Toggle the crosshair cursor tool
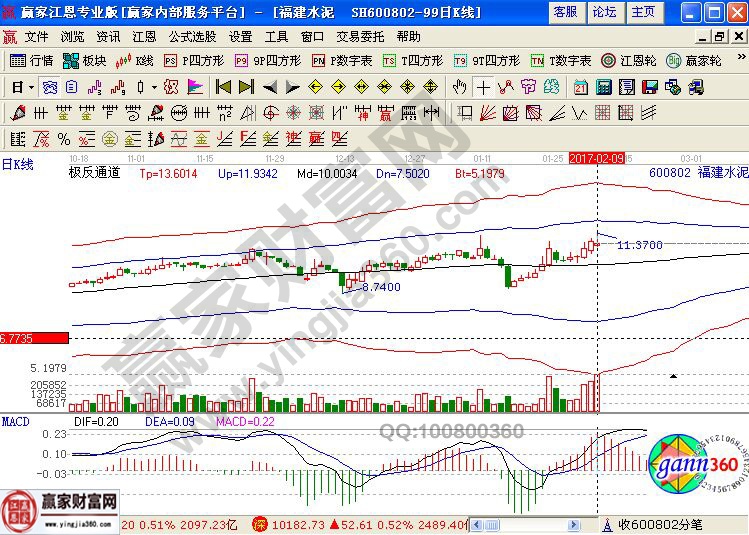This screenshot has height=535, width=749. pos(484,86)
